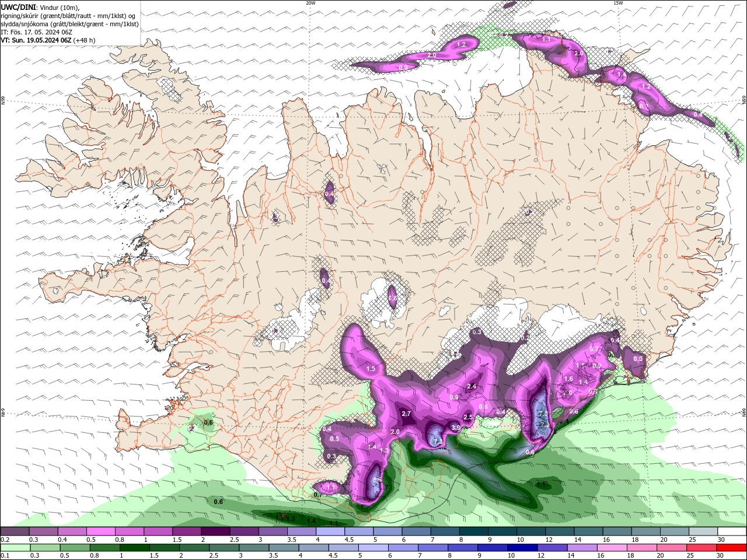Click the slydda/snjókoma legend description line
747x560 pixels.
coord(70,24)
